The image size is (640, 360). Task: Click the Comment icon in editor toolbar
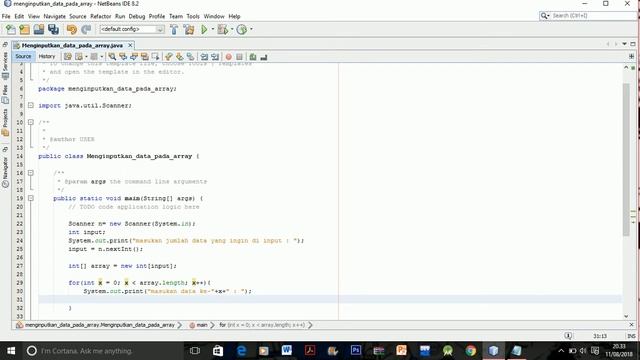pos(253,57)
